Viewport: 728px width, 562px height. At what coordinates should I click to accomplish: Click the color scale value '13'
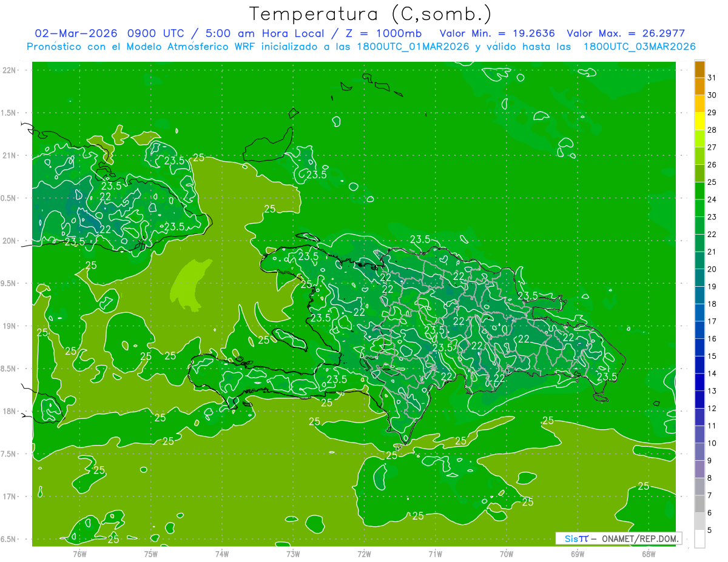pos(712,391)
